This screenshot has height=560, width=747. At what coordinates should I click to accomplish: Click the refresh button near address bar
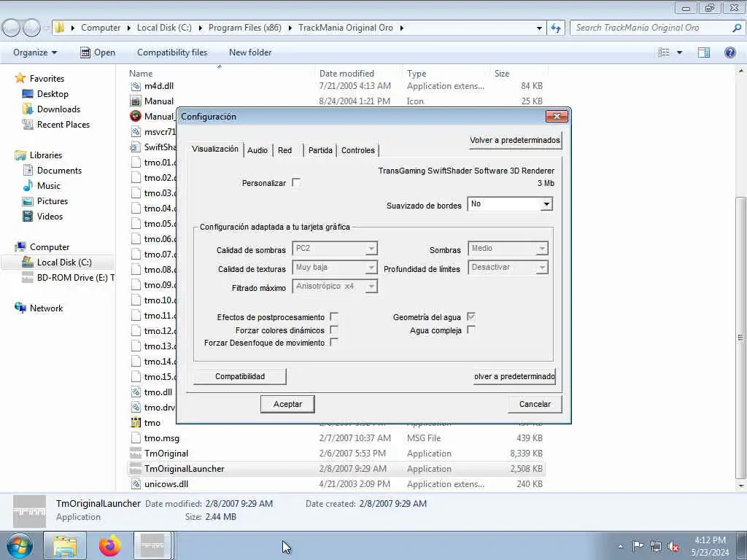click(556, 28)
